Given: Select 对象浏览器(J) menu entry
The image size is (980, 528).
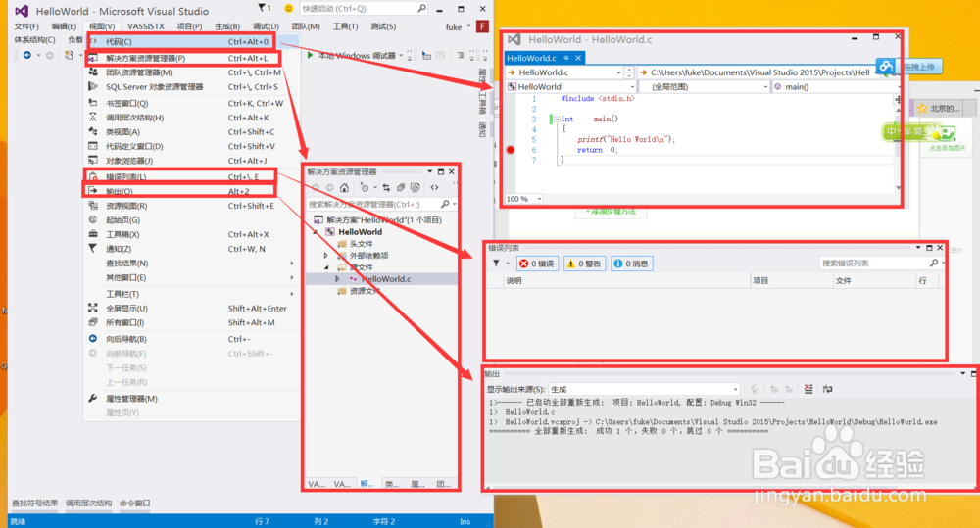Looking at the screenshot, I should pyautogui.click(x=191, y=161).
